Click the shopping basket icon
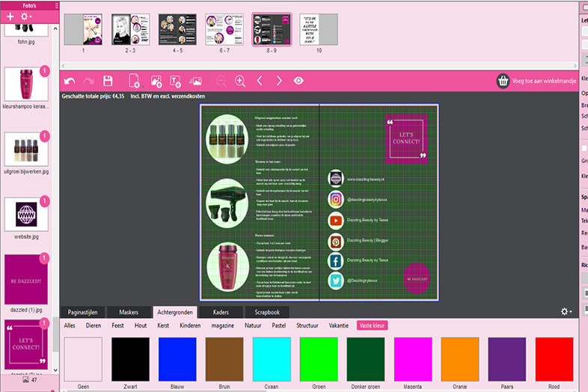This screenshot has width=588, height=392. pyautogui.click(x=503, y=81)
